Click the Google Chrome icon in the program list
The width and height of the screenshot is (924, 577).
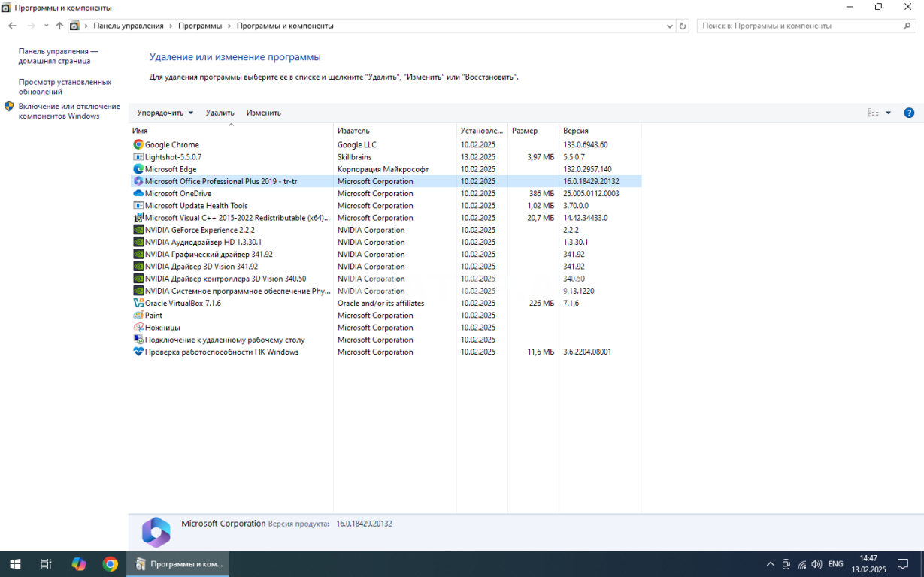tap(138, 144)
